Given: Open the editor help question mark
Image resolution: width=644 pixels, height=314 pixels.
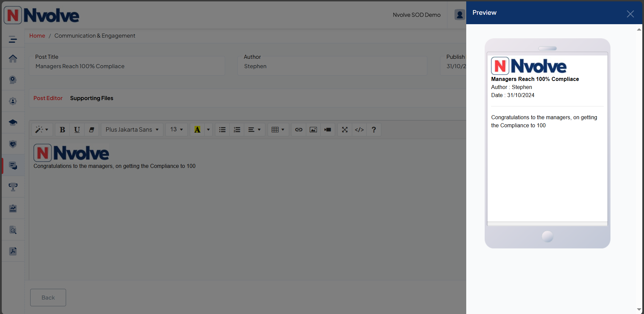Looking at the screenshot, I should click(374, 130).
